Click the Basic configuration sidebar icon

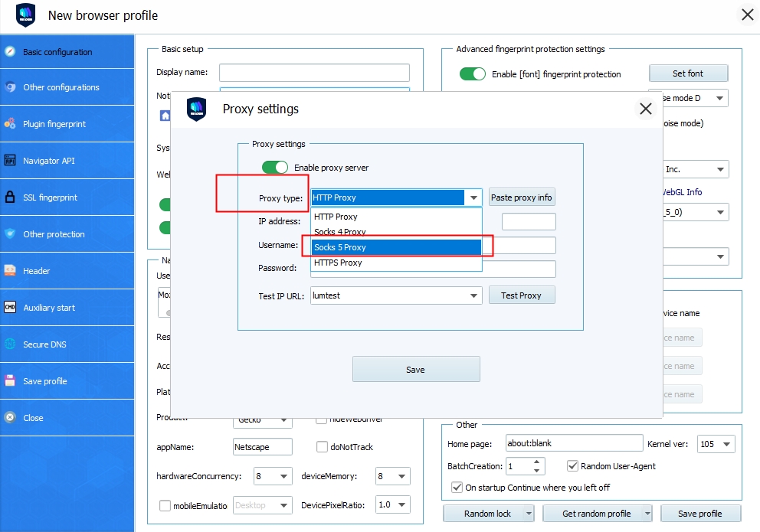[10, 52]
